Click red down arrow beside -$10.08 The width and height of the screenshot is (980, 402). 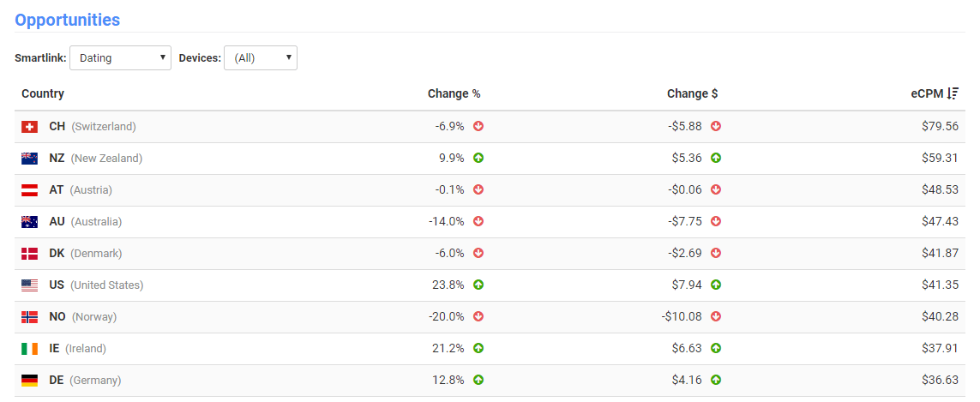pyautogui.click(x=716, y=317)
